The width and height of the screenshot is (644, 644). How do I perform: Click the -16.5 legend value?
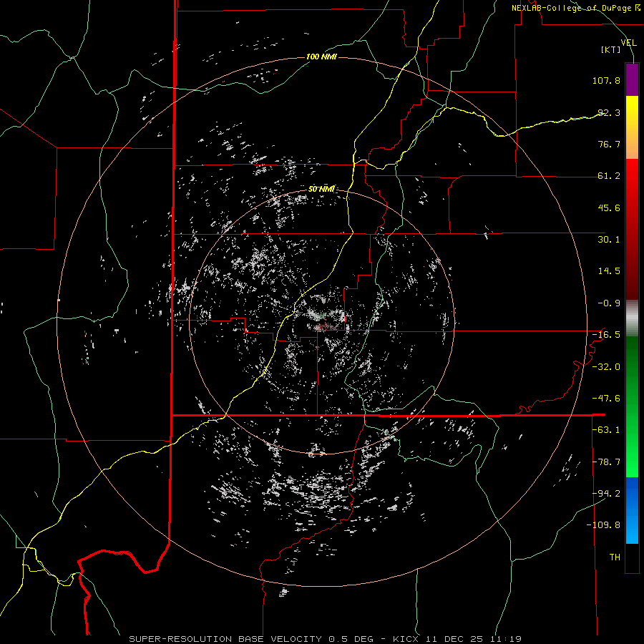[x=606, y=335]
